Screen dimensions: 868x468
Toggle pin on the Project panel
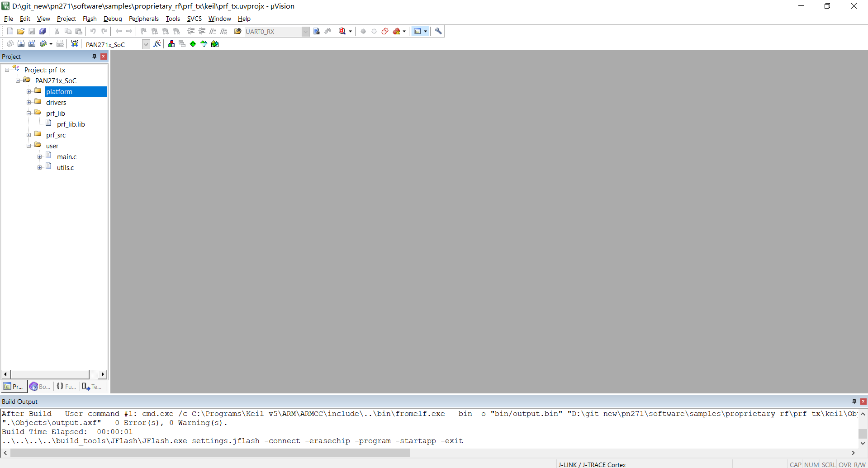(94, 57)
